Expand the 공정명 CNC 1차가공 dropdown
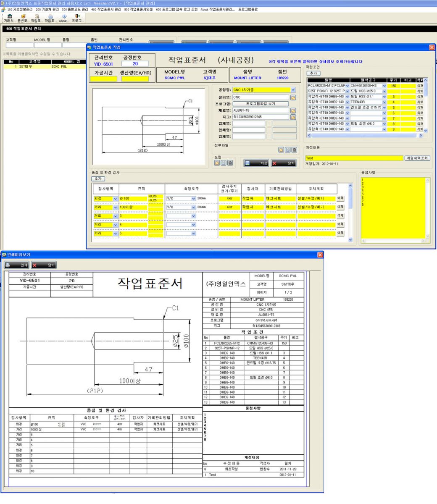Screen dimensions: 437x504 point(293,90)
